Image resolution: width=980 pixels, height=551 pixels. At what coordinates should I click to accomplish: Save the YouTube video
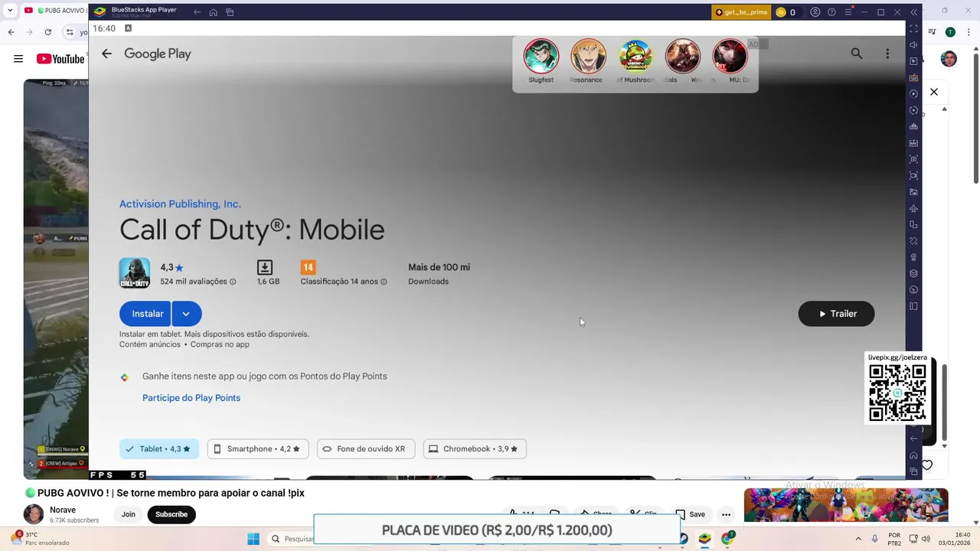pyautogui.click(x=690, y=514)
